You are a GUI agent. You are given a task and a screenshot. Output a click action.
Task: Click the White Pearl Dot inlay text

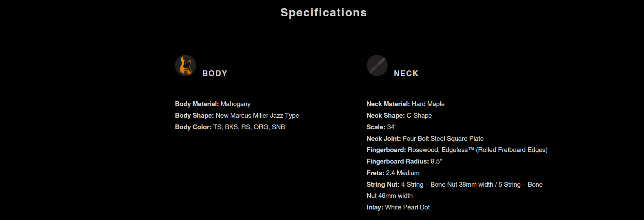coord(407,207)
